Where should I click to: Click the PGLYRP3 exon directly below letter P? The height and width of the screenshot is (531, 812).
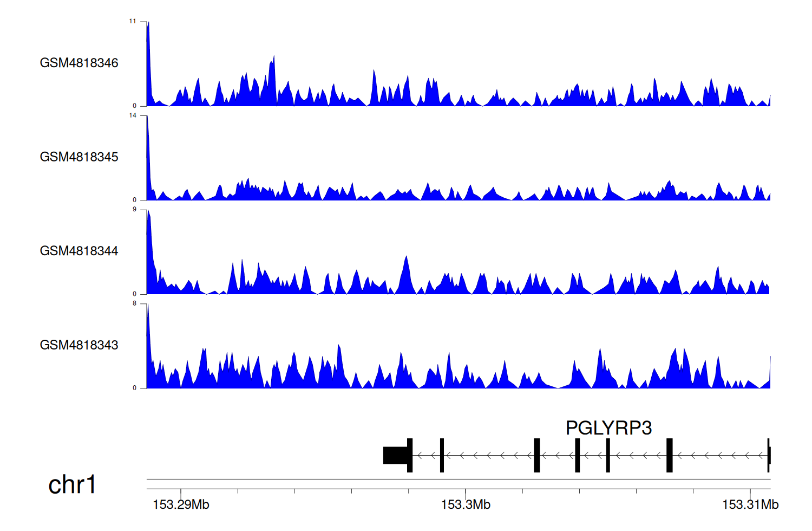[x=578, y=455]
